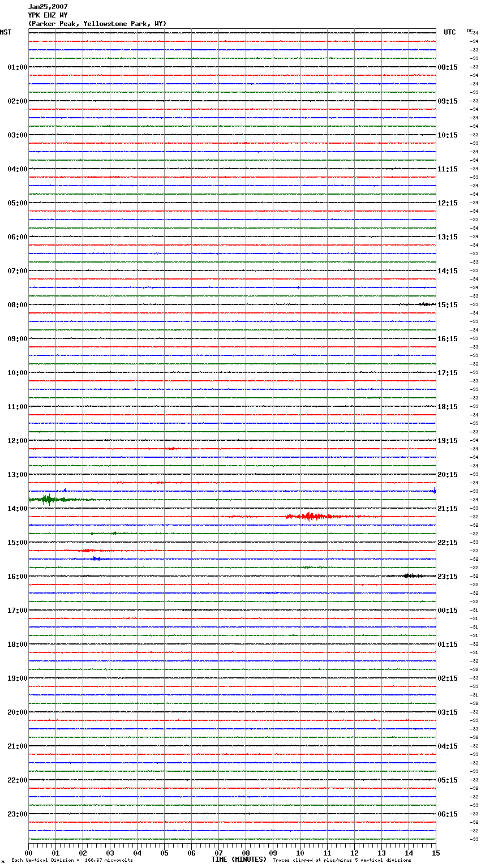Click minute 12 on the time axis

pyautogui.click(x=354, y=853)
